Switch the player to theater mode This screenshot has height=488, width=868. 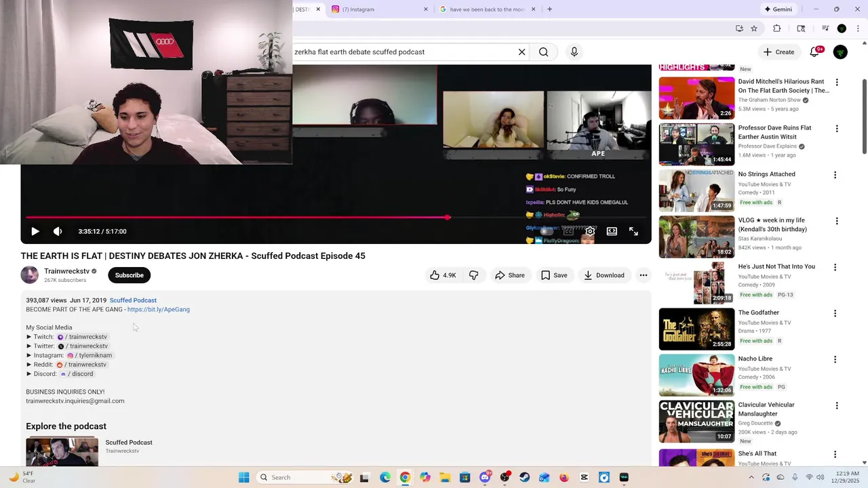tap(612, 231)
